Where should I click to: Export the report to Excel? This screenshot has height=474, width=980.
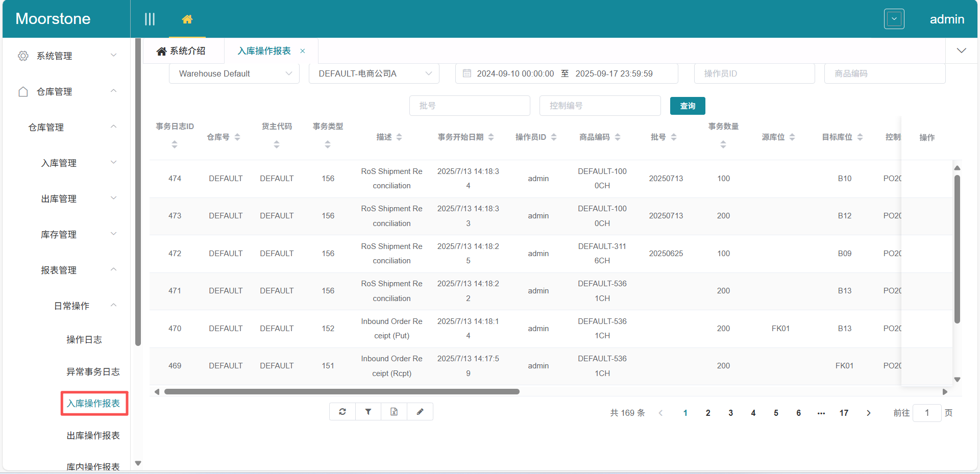[394, 411]
